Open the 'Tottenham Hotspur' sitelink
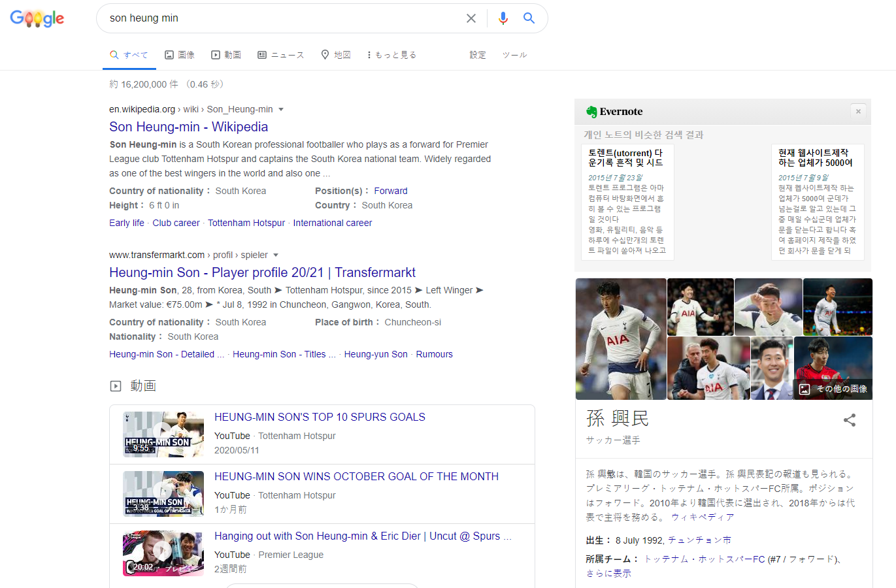 pyautogui.click(x=246, y=223)
